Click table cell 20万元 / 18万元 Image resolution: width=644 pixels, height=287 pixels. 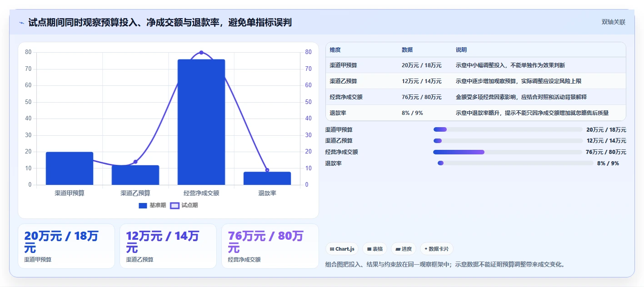point(422,65)
